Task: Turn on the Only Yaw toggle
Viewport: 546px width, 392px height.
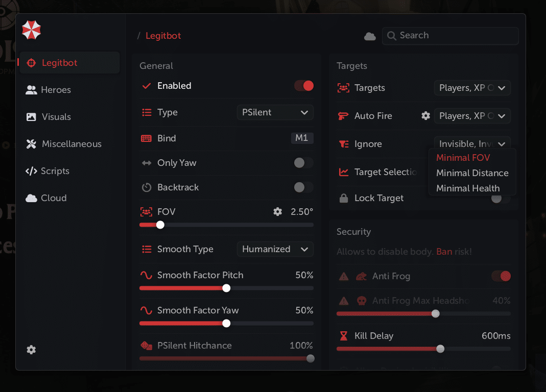Action: [304, 163]
